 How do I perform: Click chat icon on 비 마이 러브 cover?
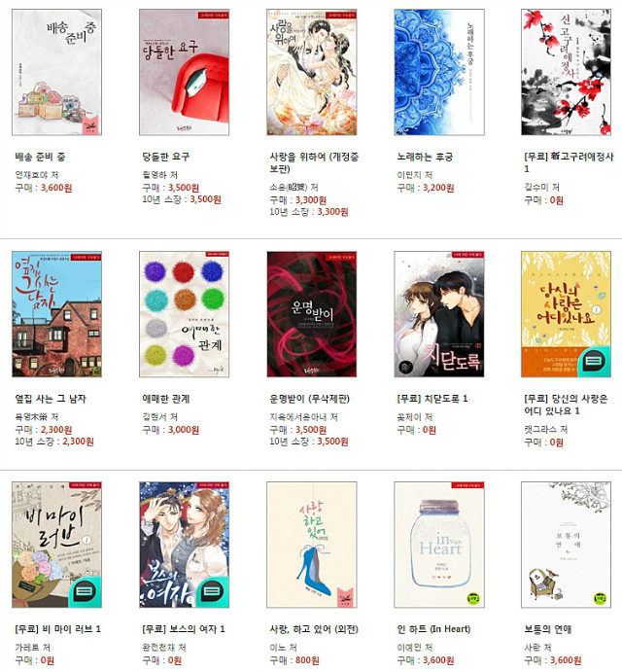(86, 592)
